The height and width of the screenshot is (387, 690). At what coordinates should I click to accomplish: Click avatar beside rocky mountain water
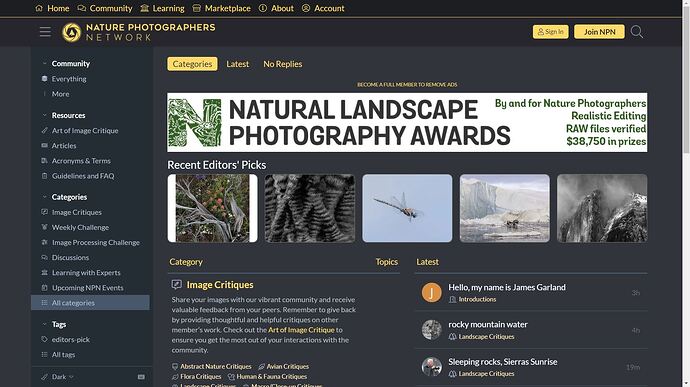431,330
